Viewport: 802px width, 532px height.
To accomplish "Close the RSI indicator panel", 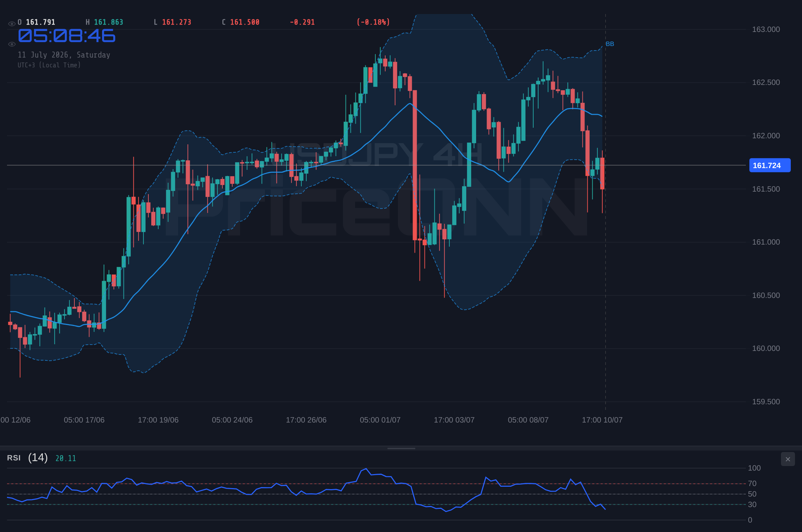I will pyautogui.click(x=788, y=459).
